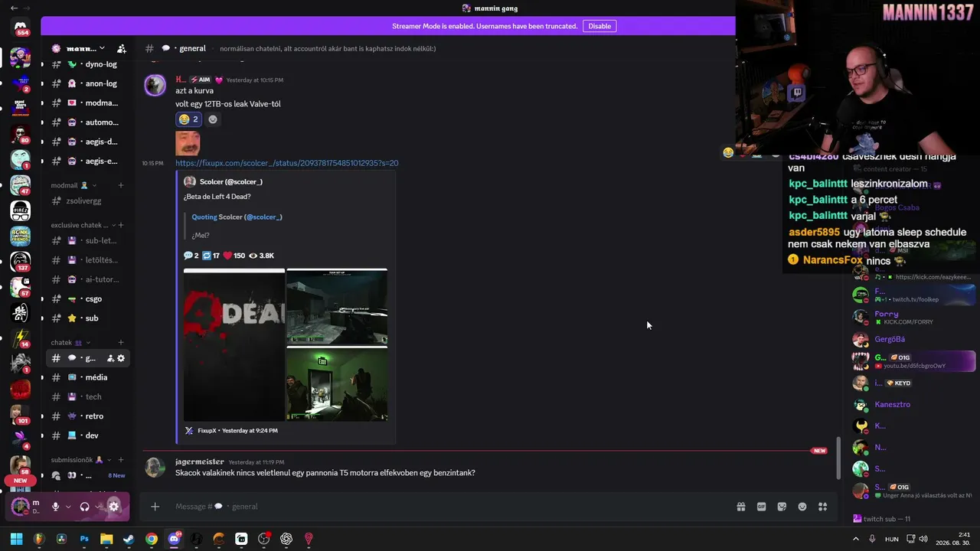Image resolution: width=980 pixels, height=551 pixels.
Task: Disable Streamer Mode
Action: pyautogui.click(x=599, y=26)
